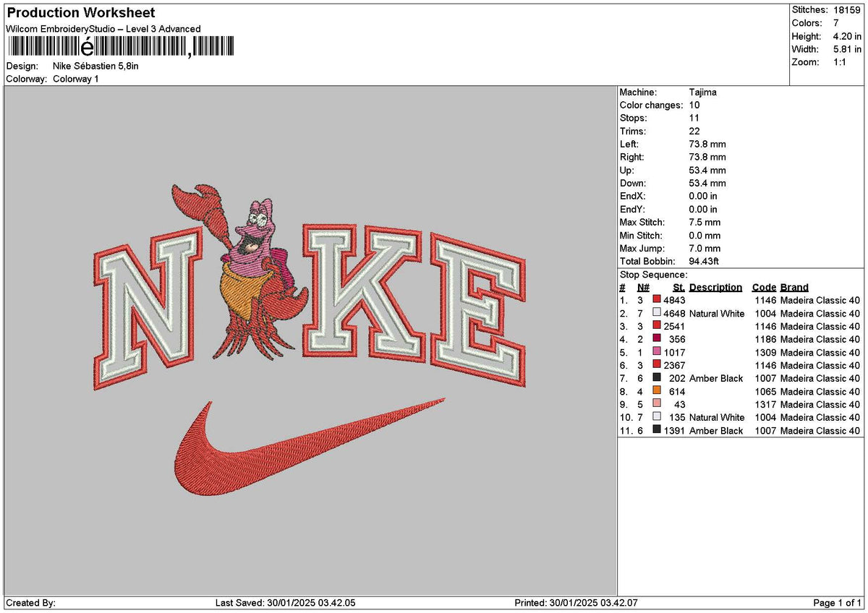Select stitch count 2367 in stop row 6

click(674, 366)
